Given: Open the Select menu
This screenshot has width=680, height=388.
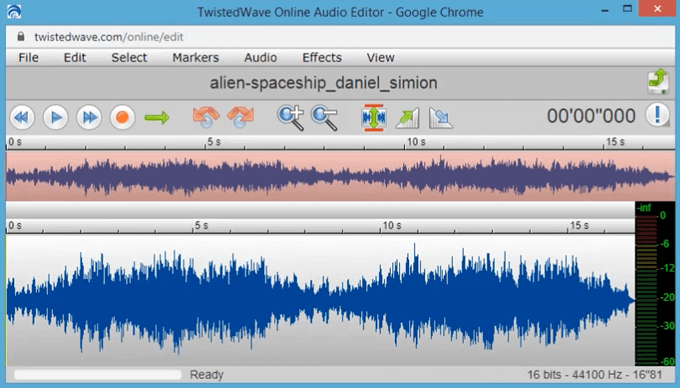Looking at the screenshot, I should pyautogui.click(x=129, y=58).
